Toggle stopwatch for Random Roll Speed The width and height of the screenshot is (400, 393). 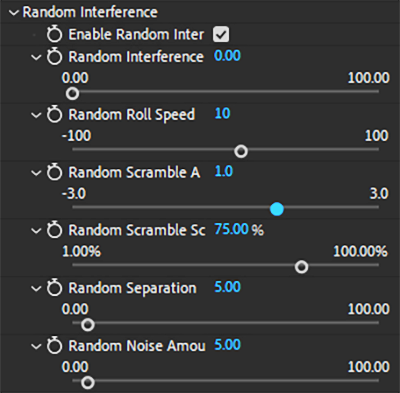tap(54, 115)
